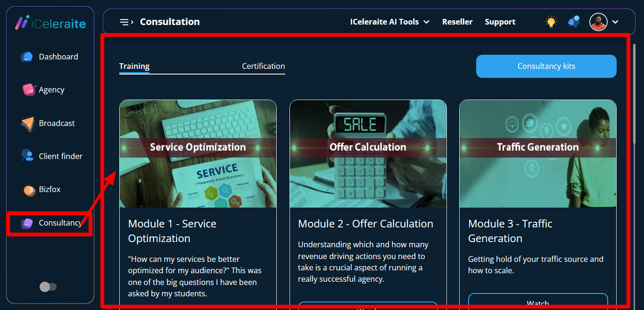
Task: Click the iCeleraite logo in sidebar
Action: coord(50,23)
